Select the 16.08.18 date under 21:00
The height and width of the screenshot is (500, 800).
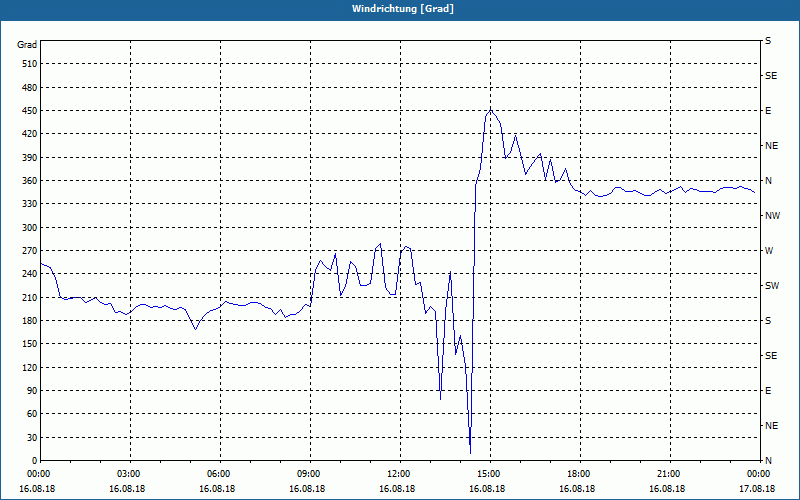tap(667, 489)
